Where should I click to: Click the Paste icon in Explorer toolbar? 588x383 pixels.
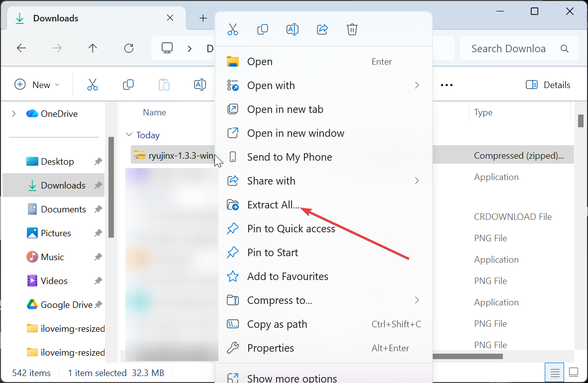(x=164, y=85)
